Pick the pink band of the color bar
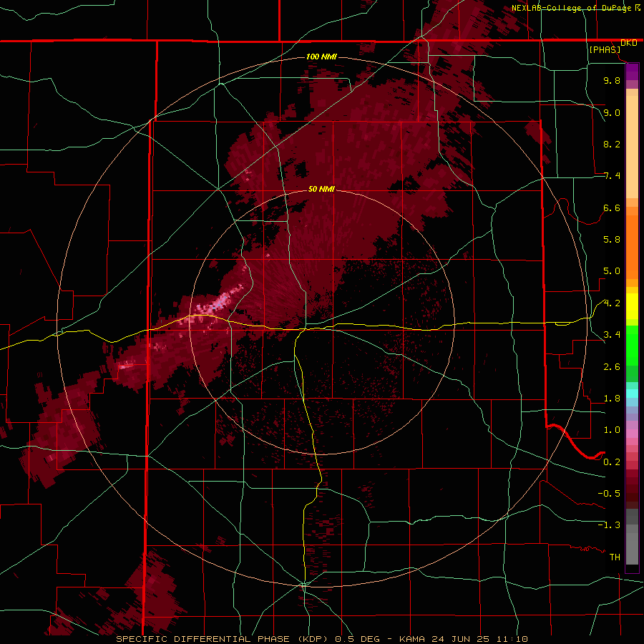Viewport: 644px width, 644px height. [x=632, y=434]
